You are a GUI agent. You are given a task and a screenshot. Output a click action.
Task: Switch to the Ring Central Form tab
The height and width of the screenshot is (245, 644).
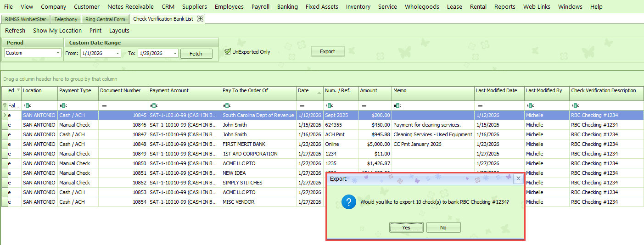(105, 19)
